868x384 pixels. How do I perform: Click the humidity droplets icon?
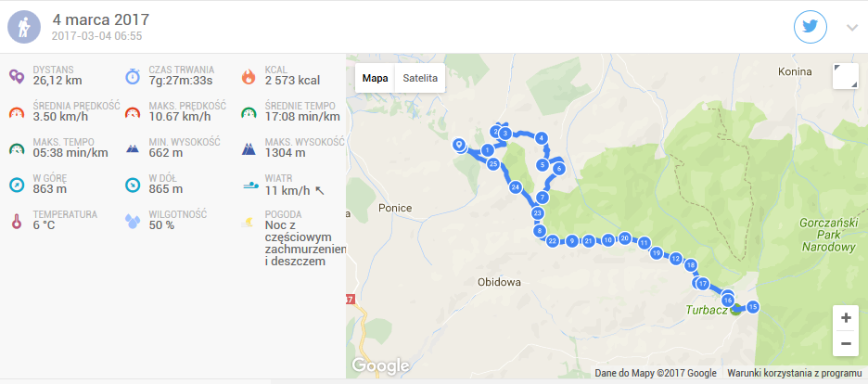(x=133, y=221)
